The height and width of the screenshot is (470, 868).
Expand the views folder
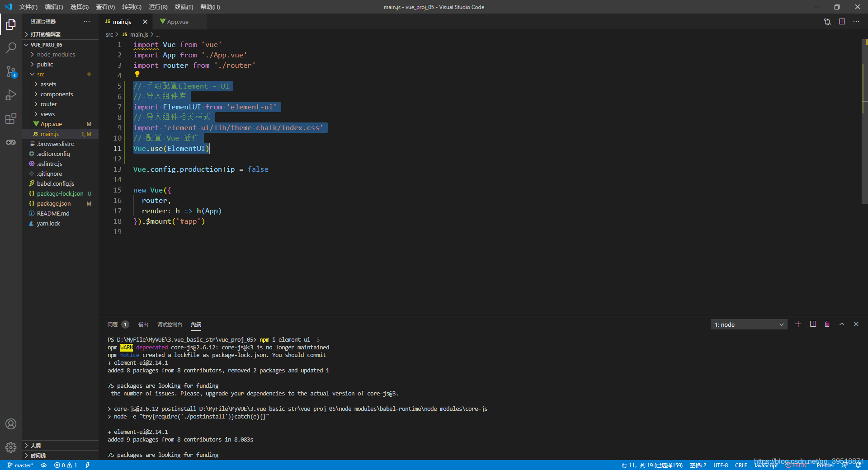click(60, 114)
